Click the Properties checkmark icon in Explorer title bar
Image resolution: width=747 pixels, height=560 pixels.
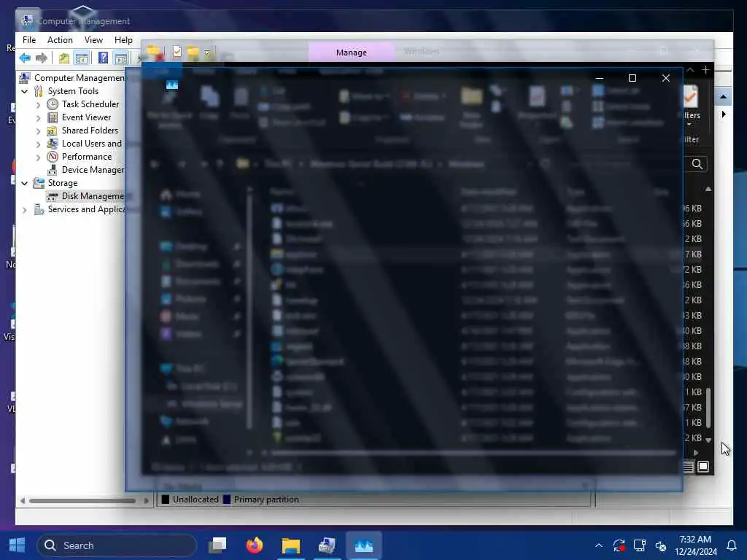click(177, 52)
